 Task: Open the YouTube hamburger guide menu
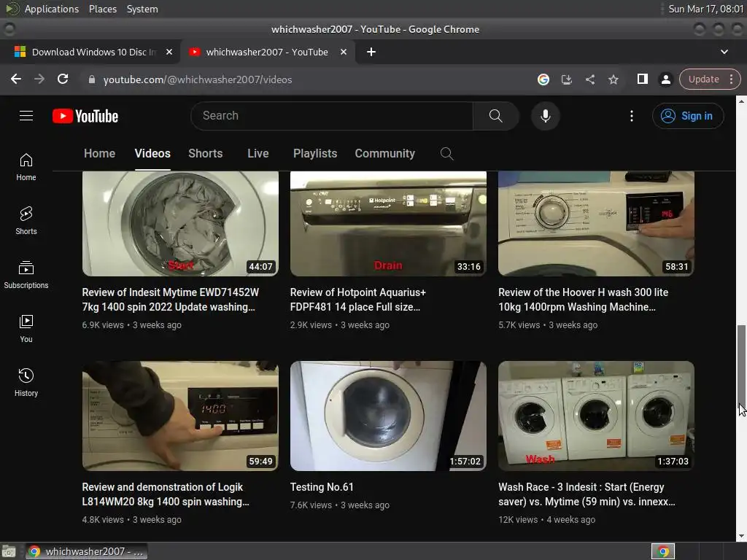[26, 116]
